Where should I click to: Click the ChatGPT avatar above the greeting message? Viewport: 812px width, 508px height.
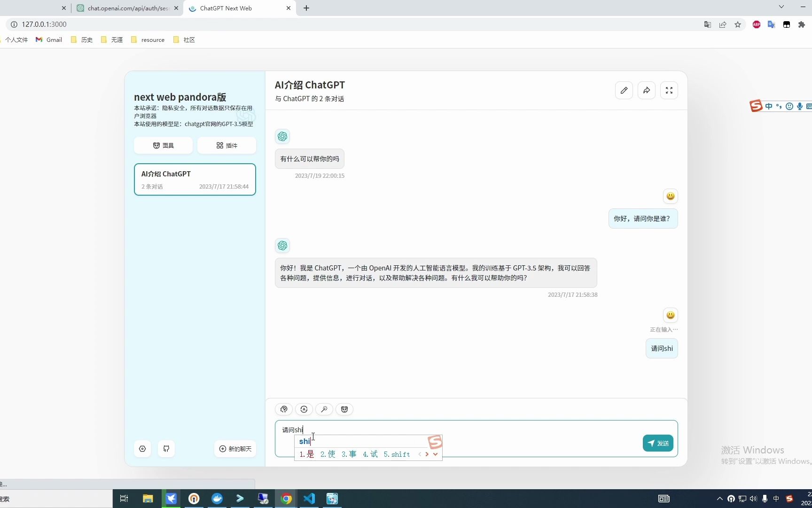[282, 136]
